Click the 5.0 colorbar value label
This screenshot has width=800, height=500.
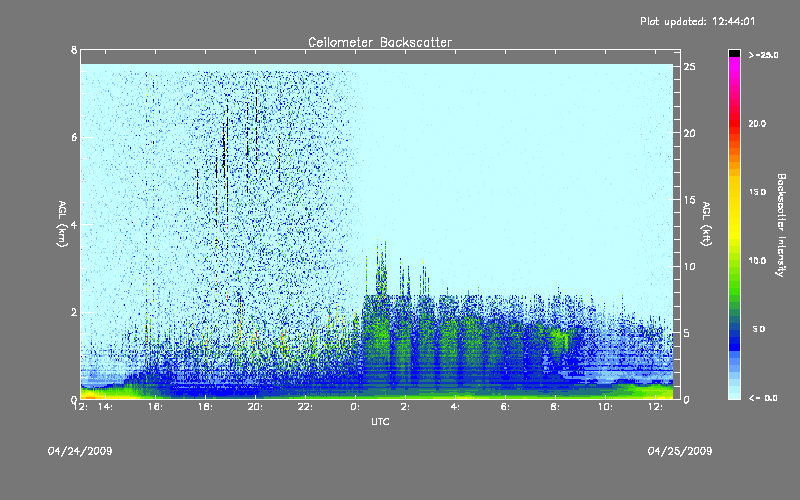pyautogui.click(x=759, y=329)
